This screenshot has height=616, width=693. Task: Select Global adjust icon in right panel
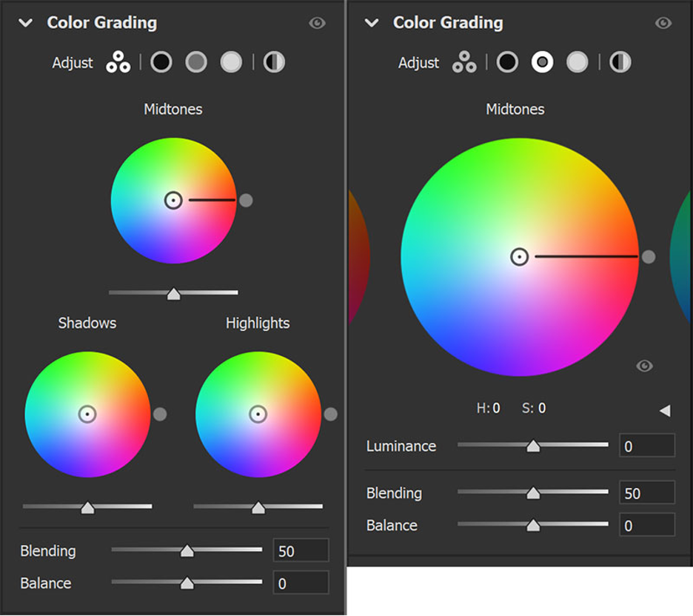click(620, 62)
